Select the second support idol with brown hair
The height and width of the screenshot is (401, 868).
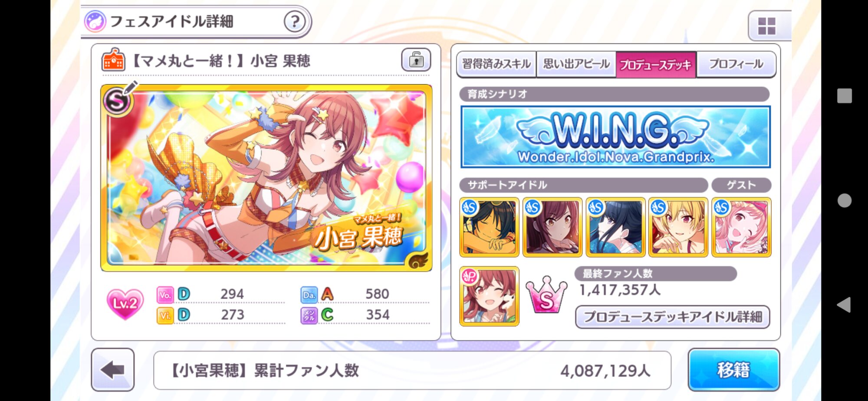pos(552,227)
